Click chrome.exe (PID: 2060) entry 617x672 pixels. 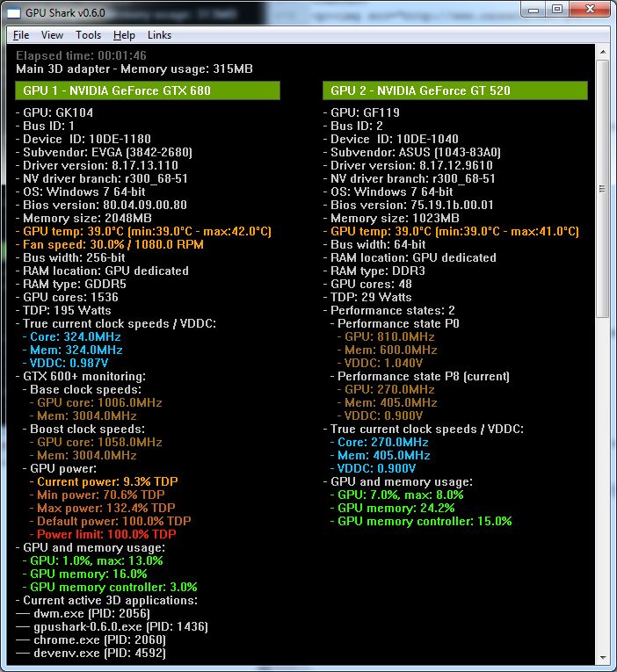(x=91, y=639)
